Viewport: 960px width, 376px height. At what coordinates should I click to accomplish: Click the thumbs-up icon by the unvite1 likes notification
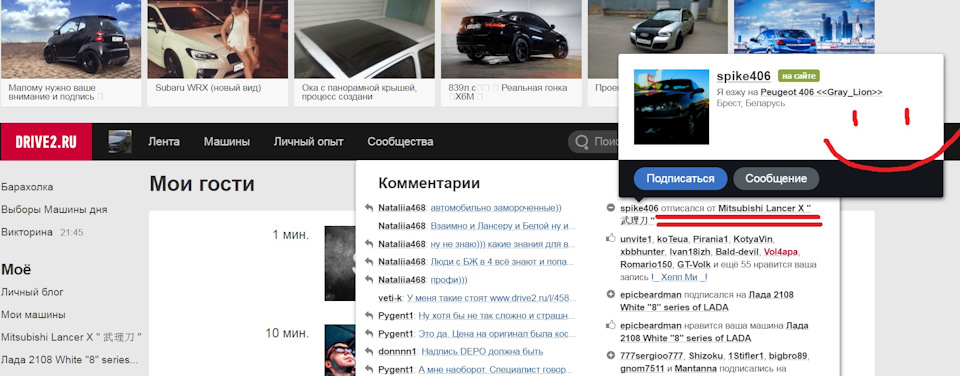(610, 238)
